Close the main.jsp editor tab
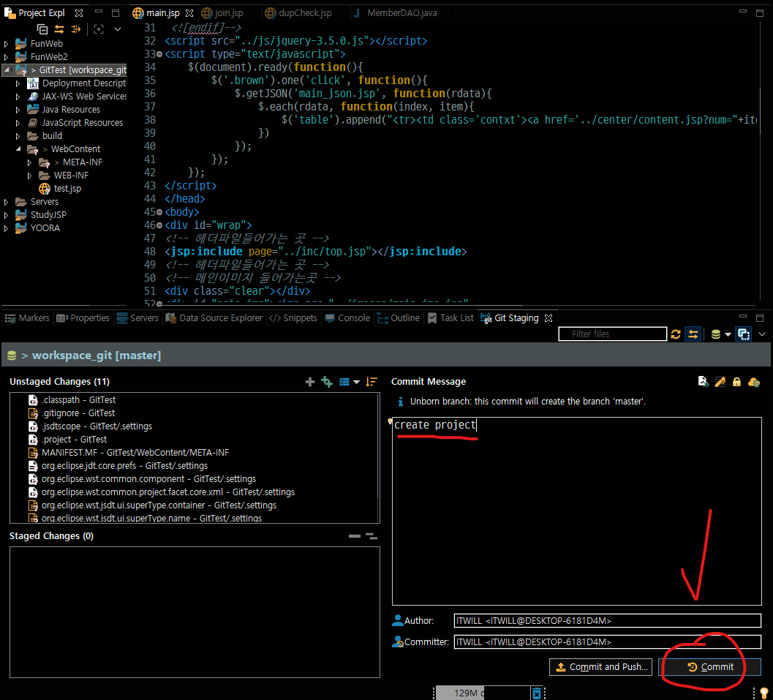Viewport: 773px width, 700px height. coord(189,13)
